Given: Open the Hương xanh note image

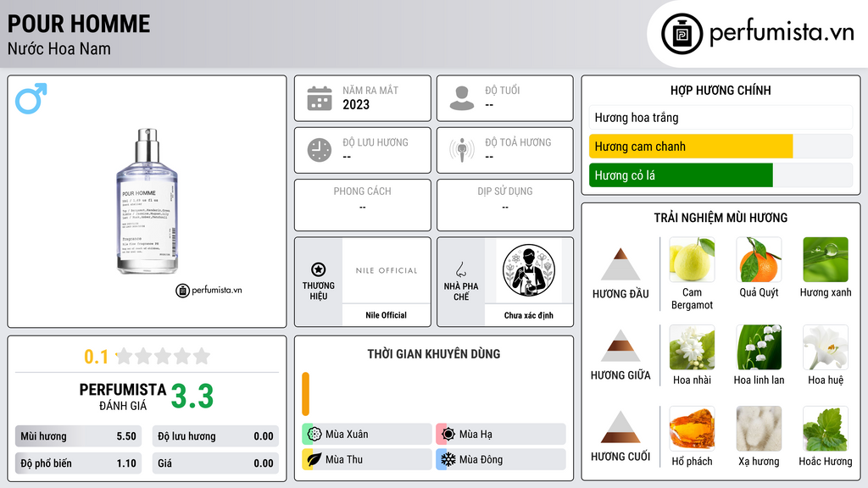Looking at the screenshot, I should pyautogui.click(x=826, y=259).
